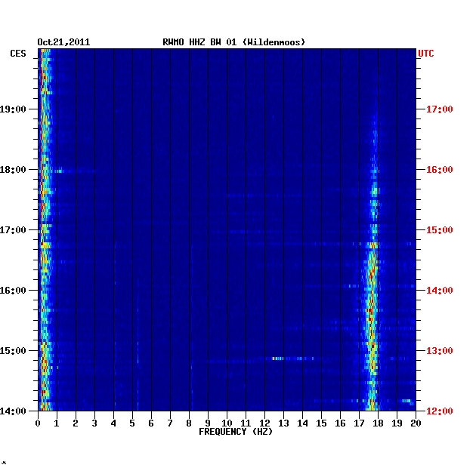476x471 pixels.
Task: Click the 19:00 CES time label
Action: click(13, 109)
